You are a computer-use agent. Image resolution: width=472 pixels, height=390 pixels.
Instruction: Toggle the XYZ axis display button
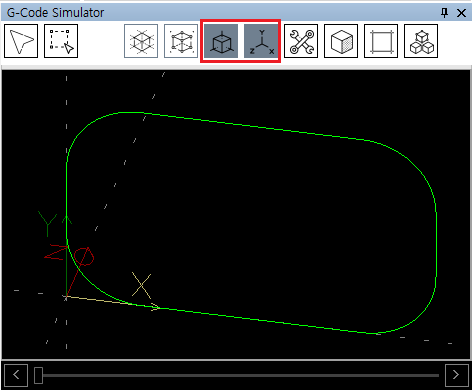click(261, 41)
